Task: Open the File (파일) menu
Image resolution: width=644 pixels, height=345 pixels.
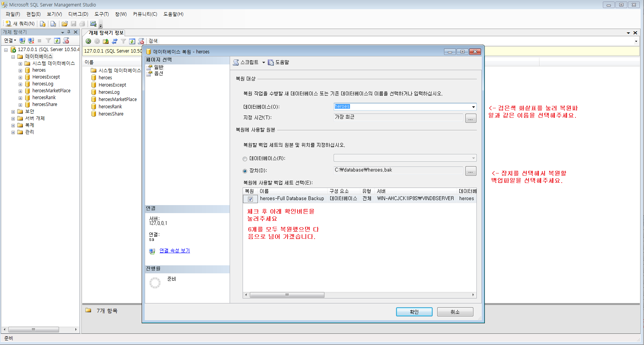Action: [13, 14]
